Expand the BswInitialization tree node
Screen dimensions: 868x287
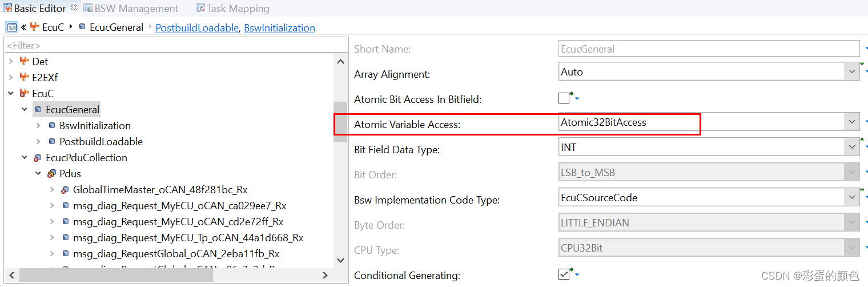tap(38, 125)
